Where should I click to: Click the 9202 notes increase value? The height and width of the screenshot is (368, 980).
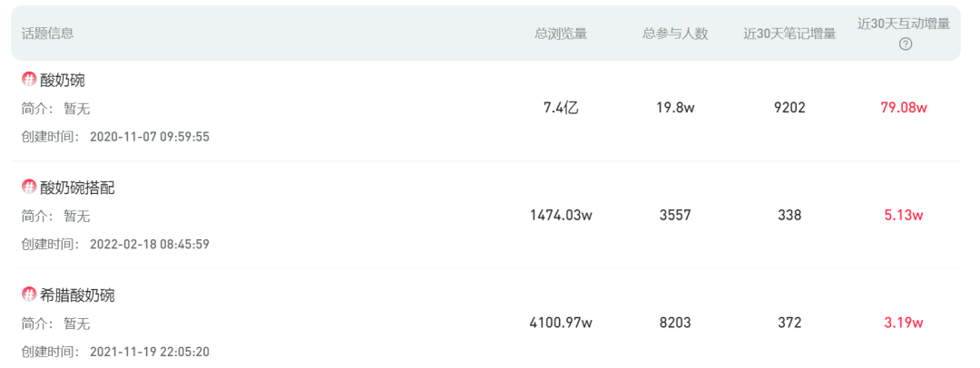tap(789, 108)
